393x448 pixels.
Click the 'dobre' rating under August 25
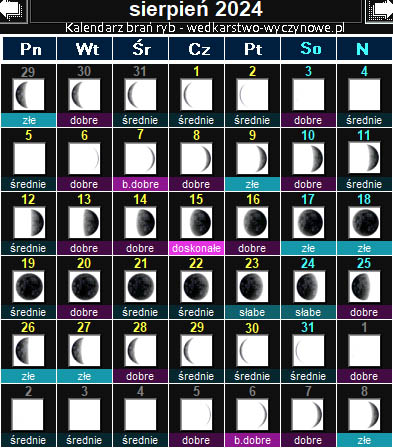click(x=364, y=312)
